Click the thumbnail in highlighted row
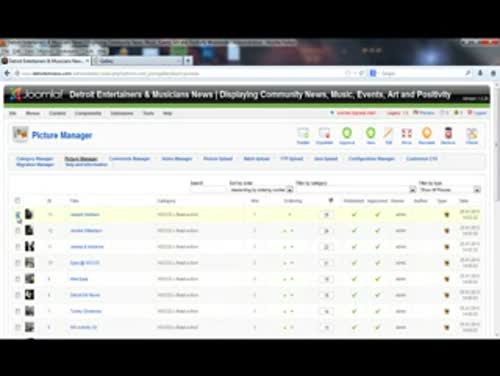The height and width of the screenshot is (376, 500). click(x=29, y=214)
